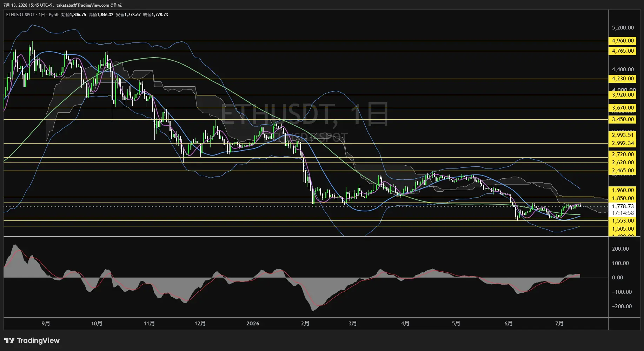Click the 4,230.00 price level label
The image size is (644, 351).
tap(623, 79)
